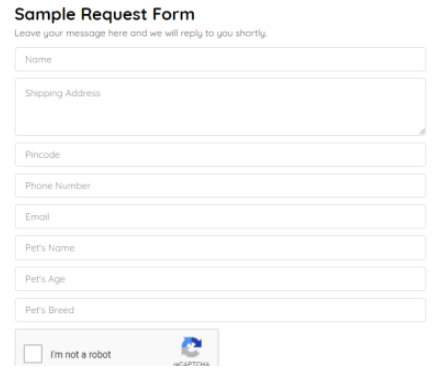The height and width of the screenshot is (392, 438).
Task: Click the Email placeholder text
Action: coord(37,217)
